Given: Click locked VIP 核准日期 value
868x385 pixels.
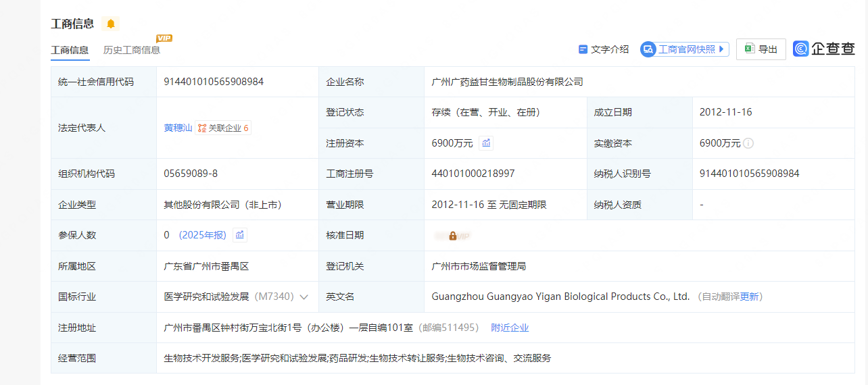Looking at the screenshot, I should [x=452, y=236].
